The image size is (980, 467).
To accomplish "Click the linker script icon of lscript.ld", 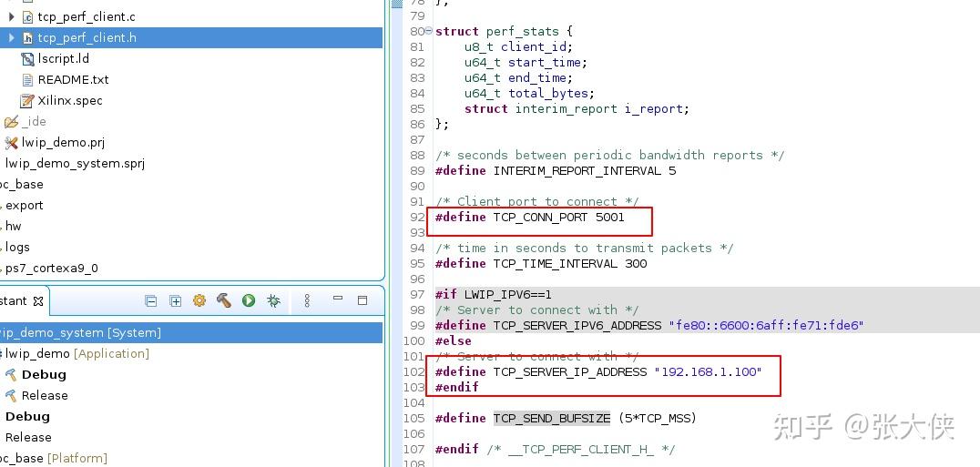I will pyautogui.click(x=27, y=58).
